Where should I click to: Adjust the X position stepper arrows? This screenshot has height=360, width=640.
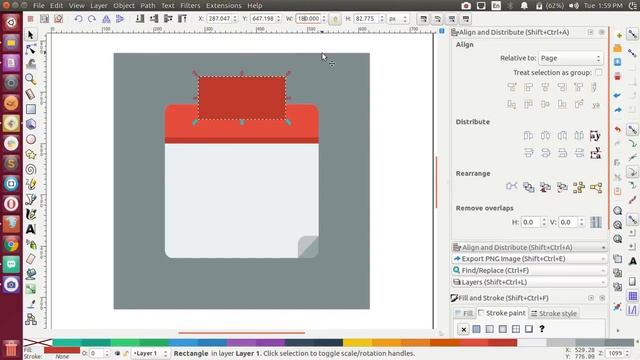point(235,19)
